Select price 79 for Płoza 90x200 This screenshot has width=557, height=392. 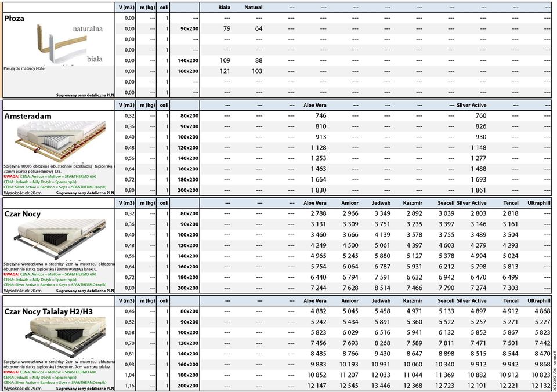[x=227, y=28]
